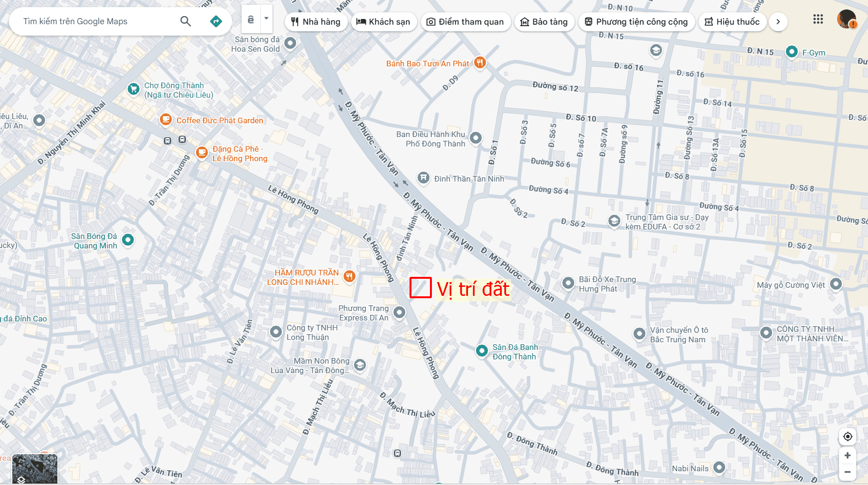
Task: Click the Google Maps search field
Action: click(95, 21)
